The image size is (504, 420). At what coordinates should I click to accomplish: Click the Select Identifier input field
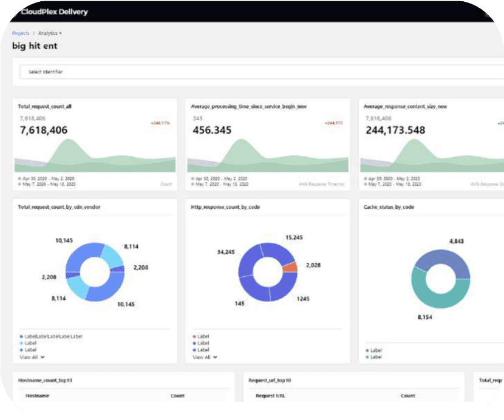tap(261, 72)
